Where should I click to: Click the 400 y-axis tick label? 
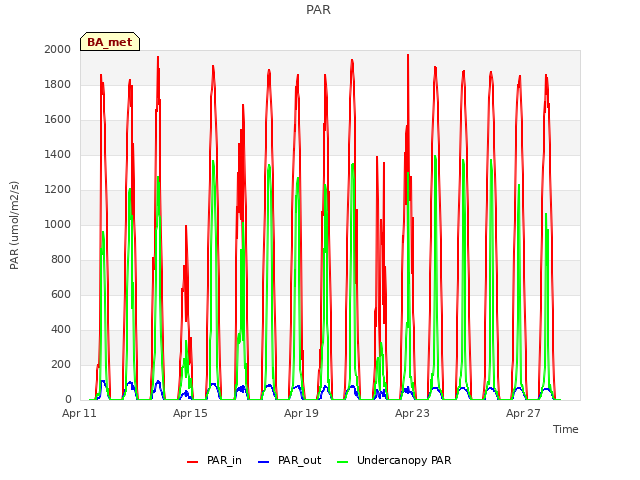(x=61, y=329)
